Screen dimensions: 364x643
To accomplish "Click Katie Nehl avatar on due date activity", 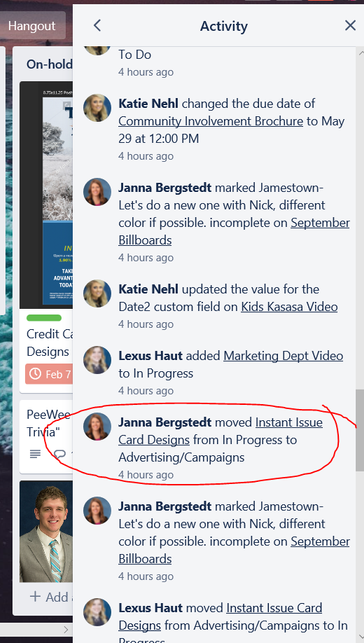I will tap(97, 108).
